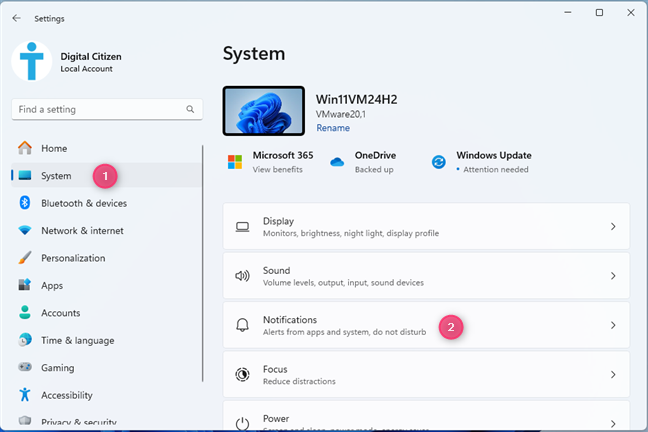Image resolution: width=648 pixels, height=432 pixels.
Task: Open Display title text
Action: point(279,221)
